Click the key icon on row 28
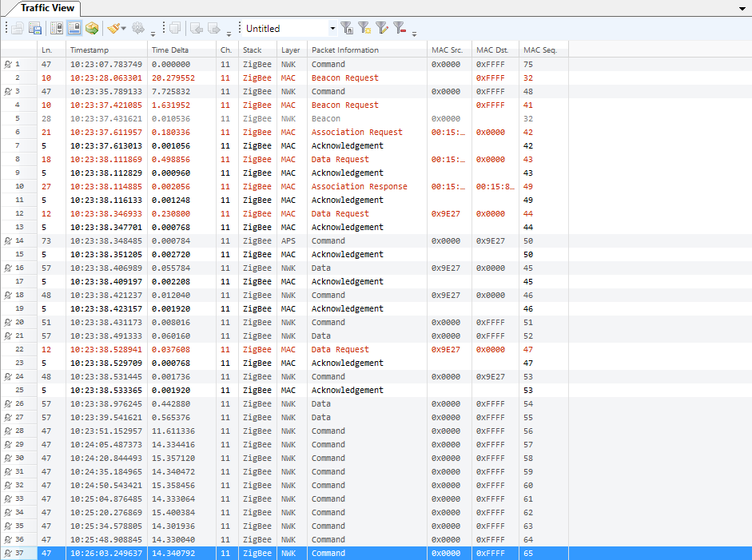Viewport: 752px width, 560px height. pyautogui.click(x=8, y=431)
